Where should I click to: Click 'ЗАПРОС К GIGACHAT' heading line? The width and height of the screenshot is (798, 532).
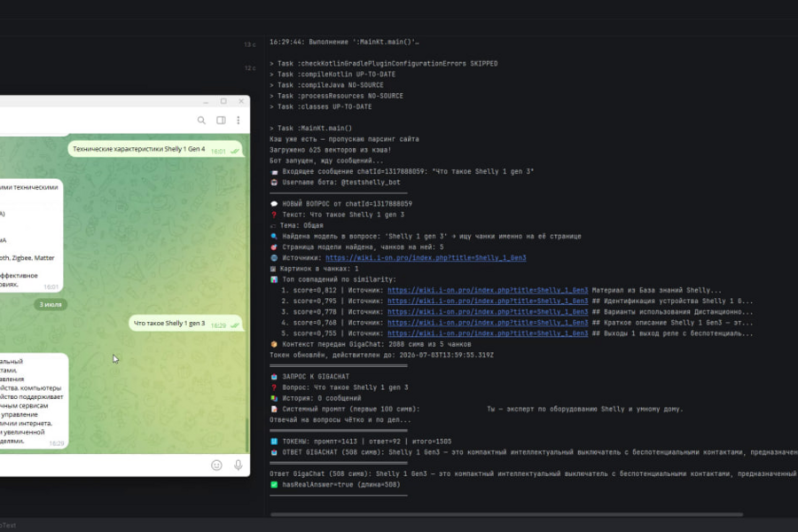click(x=309, y=377)
